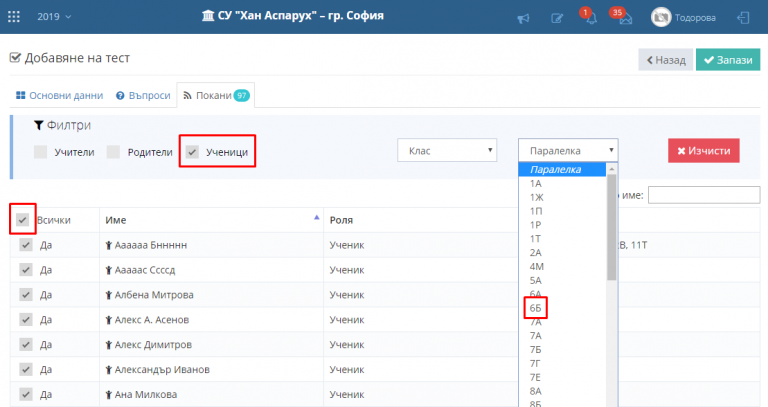
Task: Click the Паралелка list scrollbar thumb
Action: [x=611, y=227]
